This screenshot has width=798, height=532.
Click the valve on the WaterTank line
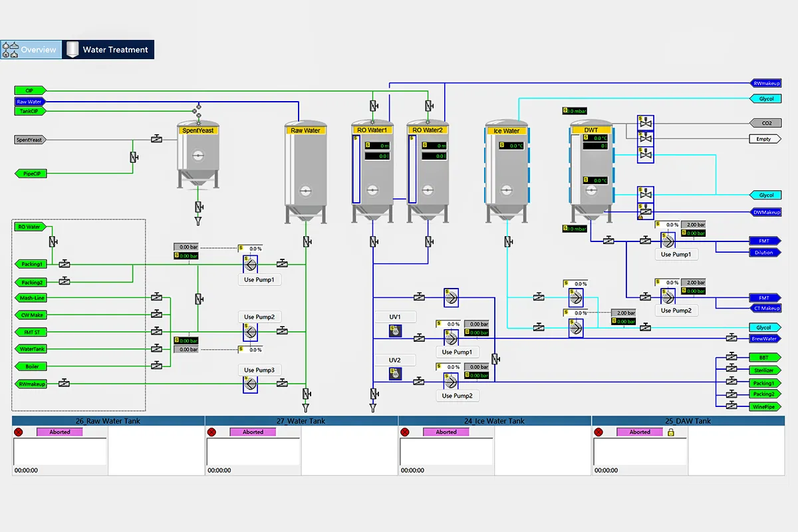click(156, 348)
